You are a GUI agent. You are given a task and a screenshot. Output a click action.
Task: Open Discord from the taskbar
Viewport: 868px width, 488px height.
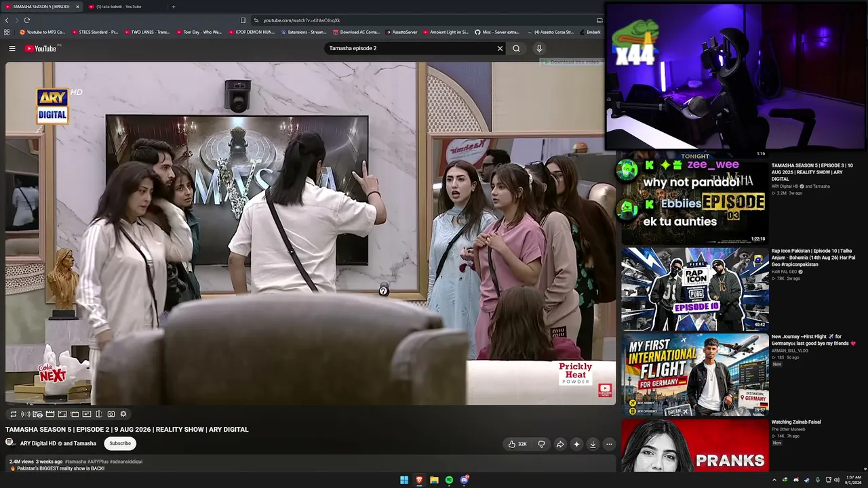465,480
